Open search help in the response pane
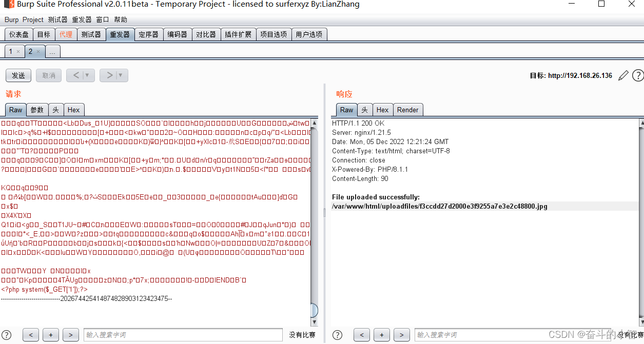Screen dimensions: 644x344 [x=337, y=335]
